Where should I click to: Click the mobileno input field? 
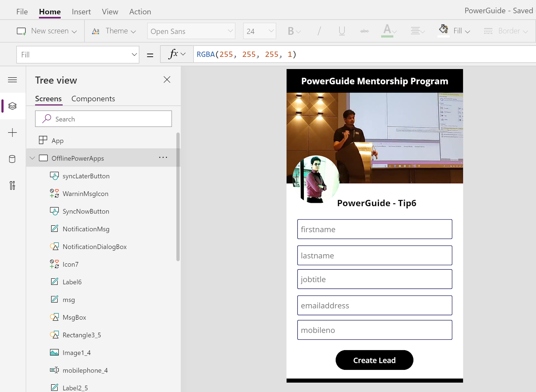(375, 330)
